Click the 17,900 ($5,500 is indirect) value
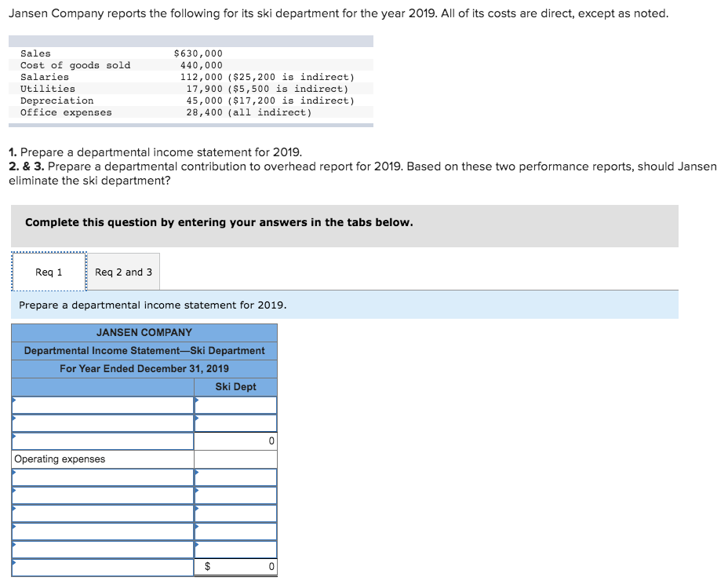This screenshot has height=581, width=728. (x=268, y=89)
